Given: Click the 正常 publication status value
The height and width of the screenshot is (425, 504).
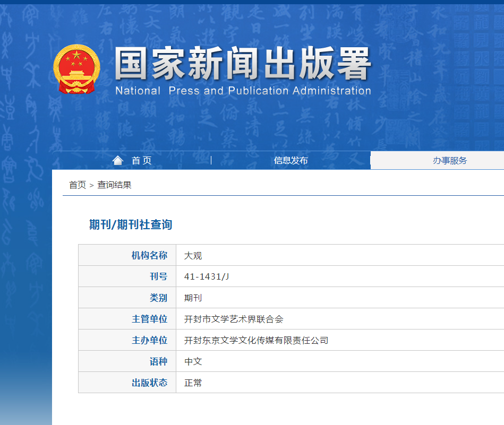Looking at the screenshot, I should click(193, 383).
